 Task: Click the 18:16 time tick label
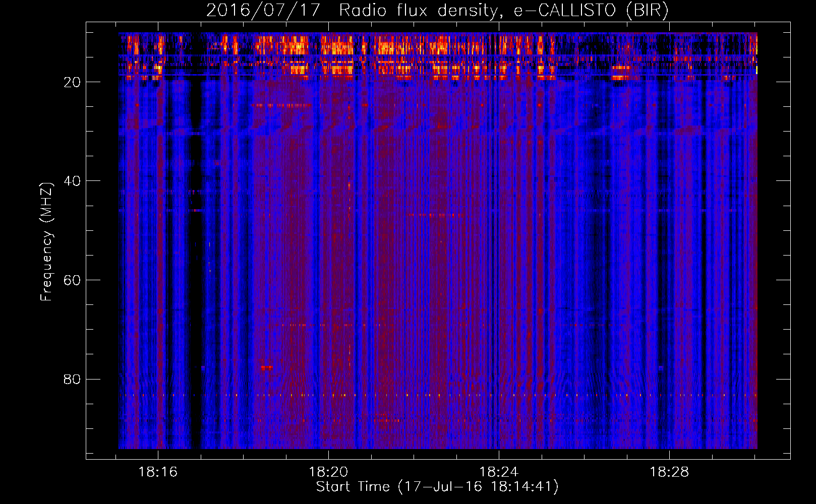coord(158,472)
